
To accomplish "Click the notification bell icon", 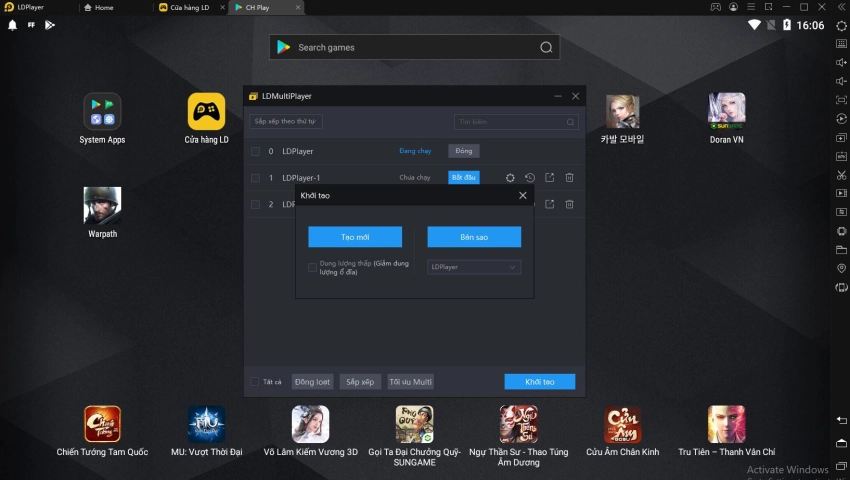I will point(12,25).
